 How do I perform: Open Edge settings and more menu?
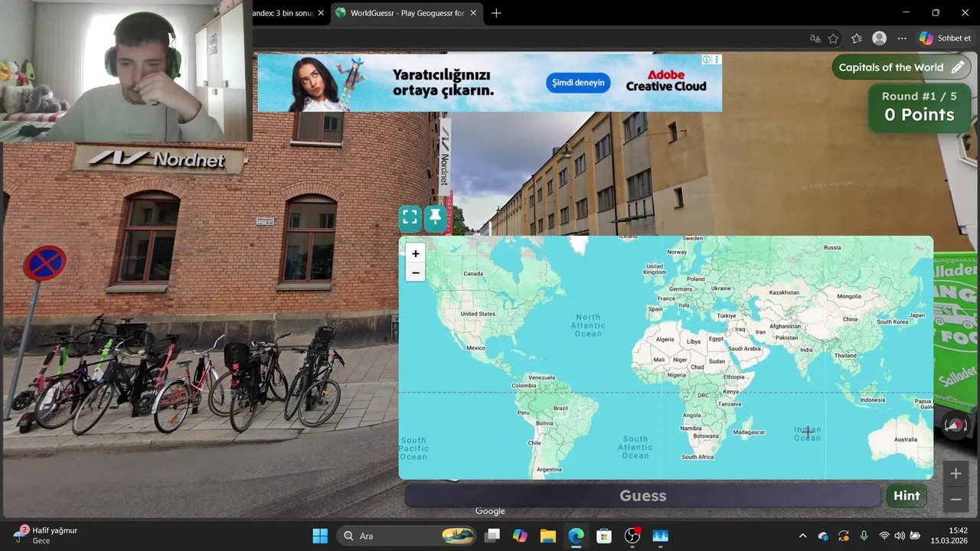(902, 38)
